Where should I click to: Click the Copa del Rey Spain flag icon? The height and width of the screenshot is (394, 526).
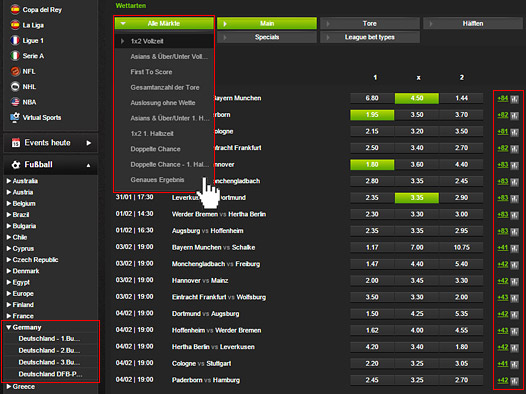click(x=15, y=9)
